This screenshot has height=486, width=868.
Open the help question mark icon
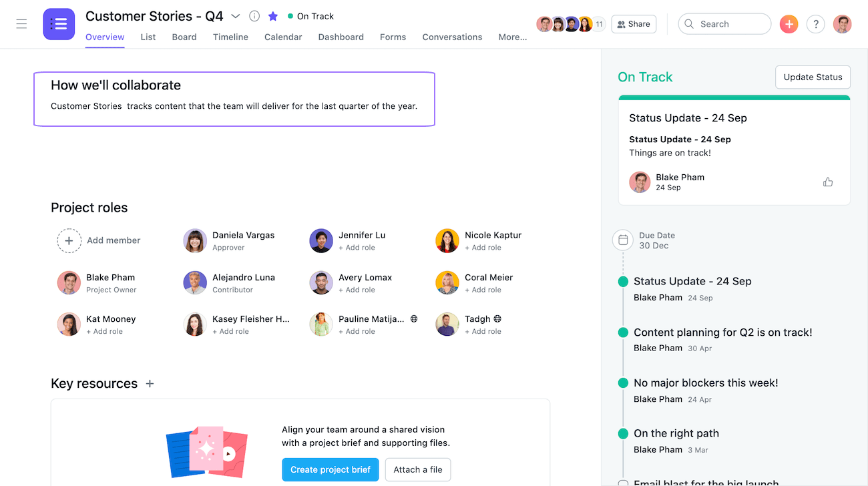click(x=815, y=24)
